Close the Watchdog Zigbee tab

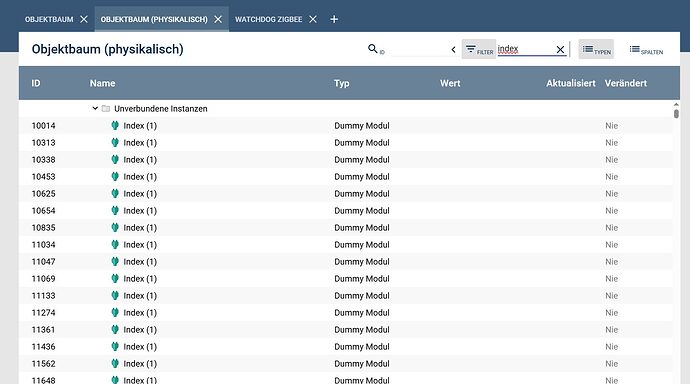click(x=313, y=19)
